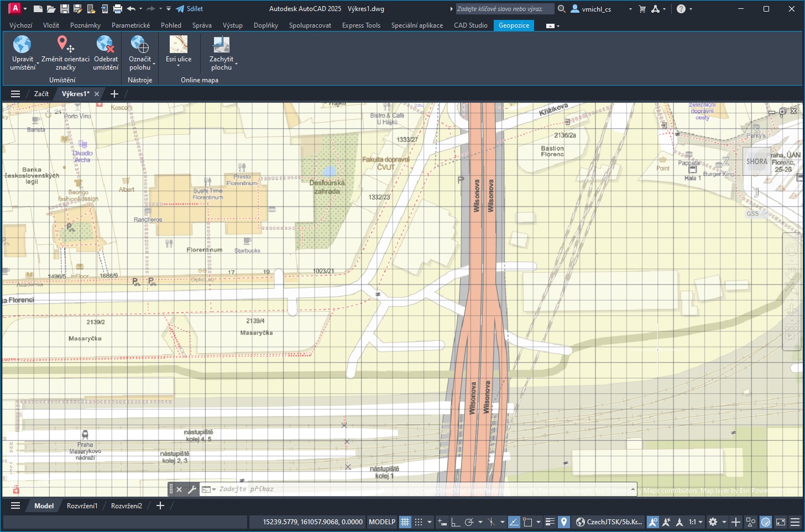The width and height of the screenshot is (805, 532).
Task: Toggle polar tracking in status bar
Action: click(469, 522)
